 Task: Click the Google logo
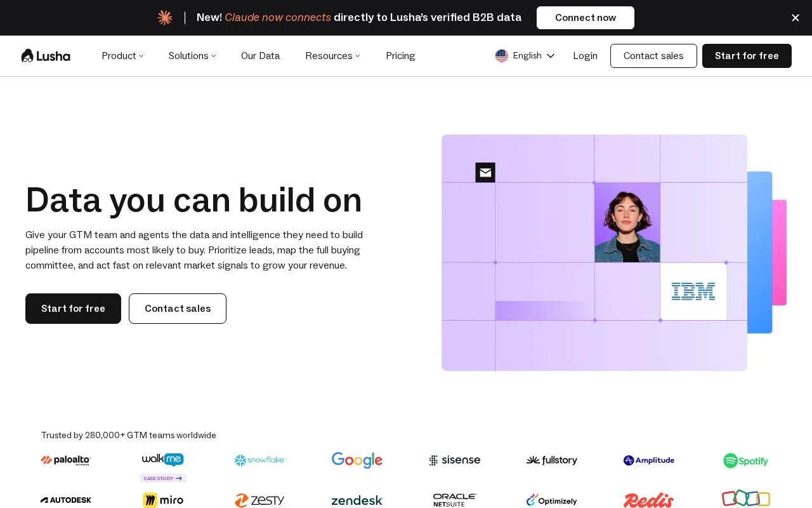(357, 460)
